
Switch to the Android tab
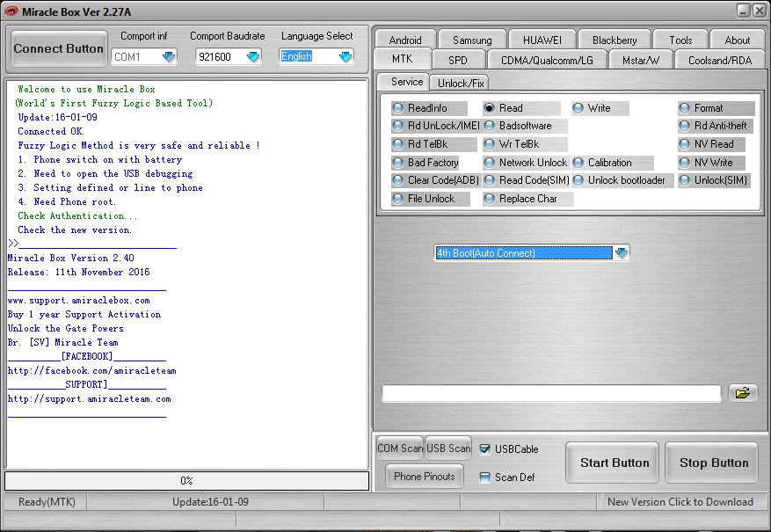tap(405, 40)
